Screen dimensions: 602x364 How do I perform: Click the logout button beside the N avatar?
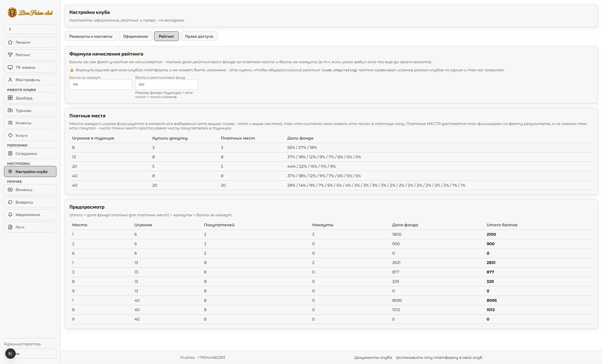point(30,353)
